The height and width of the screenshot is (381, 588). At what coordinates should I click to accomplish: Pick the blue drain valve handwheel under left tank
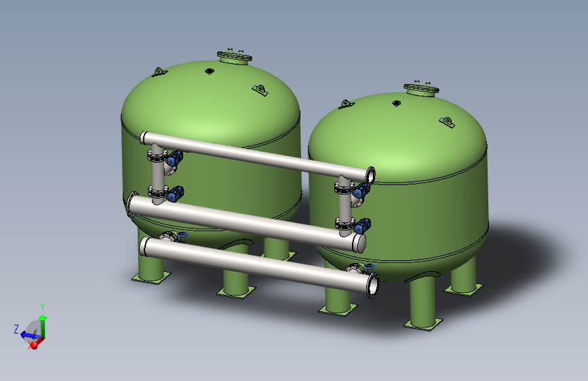click(x=182, y=235)
